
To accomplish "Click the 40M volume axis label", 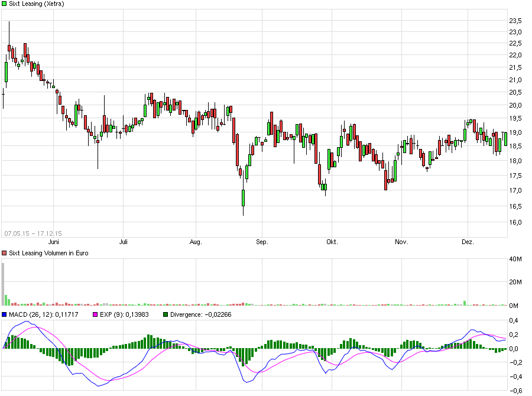I will [x=514, y=259].
